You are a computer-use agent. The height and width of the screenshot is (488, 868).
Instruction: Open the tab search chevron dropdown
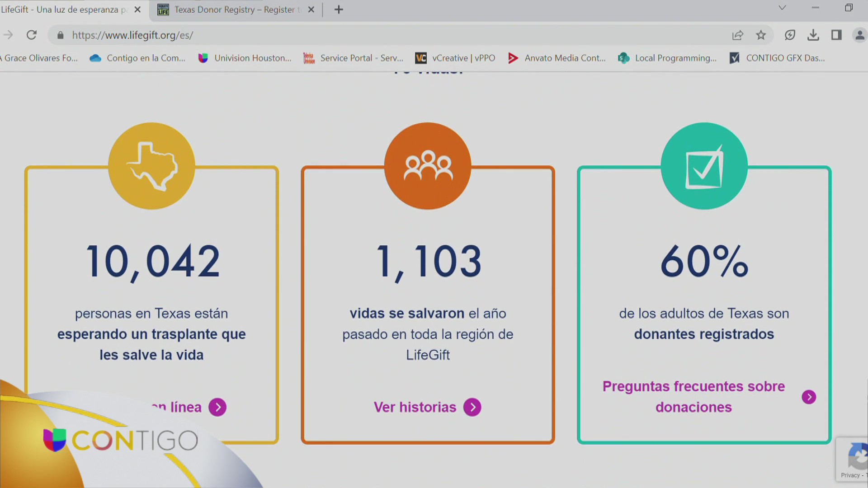782,8
